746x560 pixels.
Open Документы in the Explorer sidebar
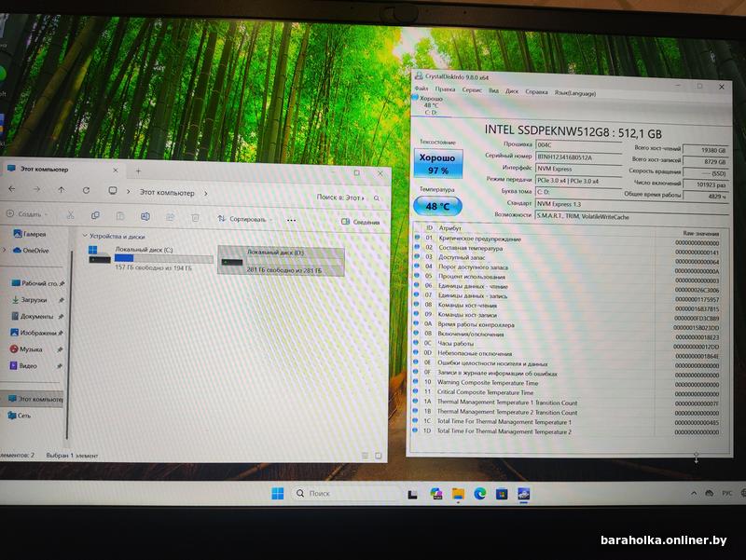(x=37, y=316)
